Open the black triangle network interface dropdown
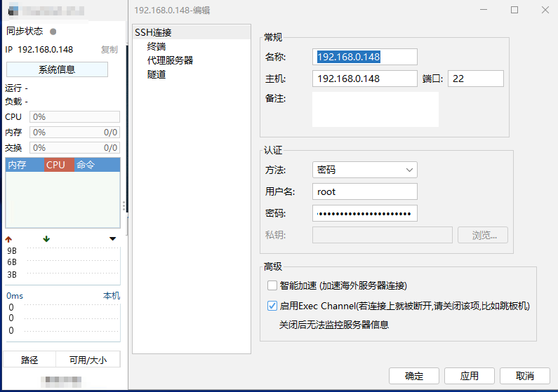Viewport: 558px width, 392px height. coord(113,239)
